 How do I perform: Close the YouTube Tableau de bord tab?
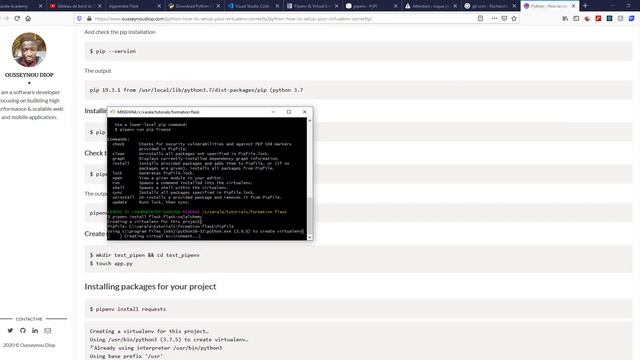tap(100, 6)
